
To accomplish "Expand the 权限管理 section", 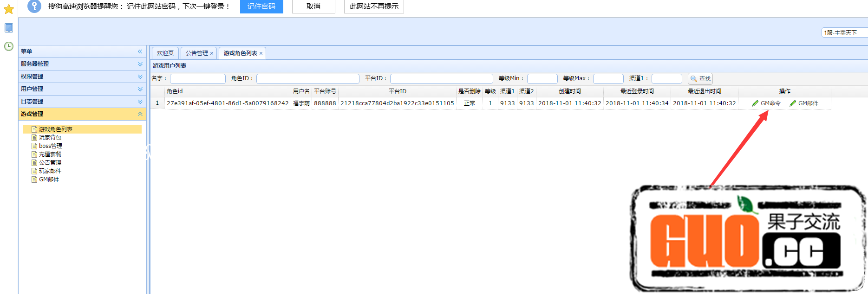I will tap(140, 77).
